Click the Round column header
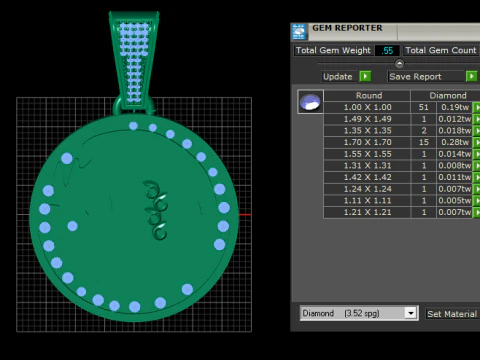Viewport: 480px width, 360px height. [x=367, y=96]
